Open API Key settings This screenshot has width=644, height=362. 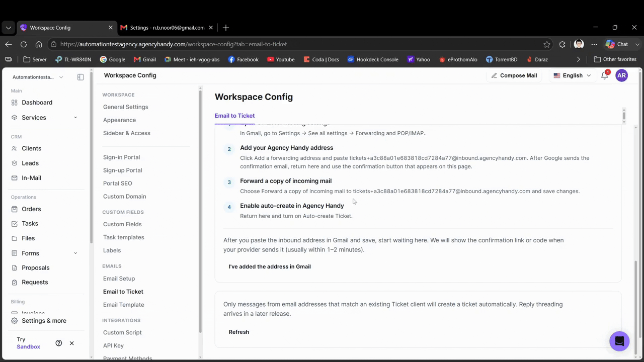coord(113,345)
